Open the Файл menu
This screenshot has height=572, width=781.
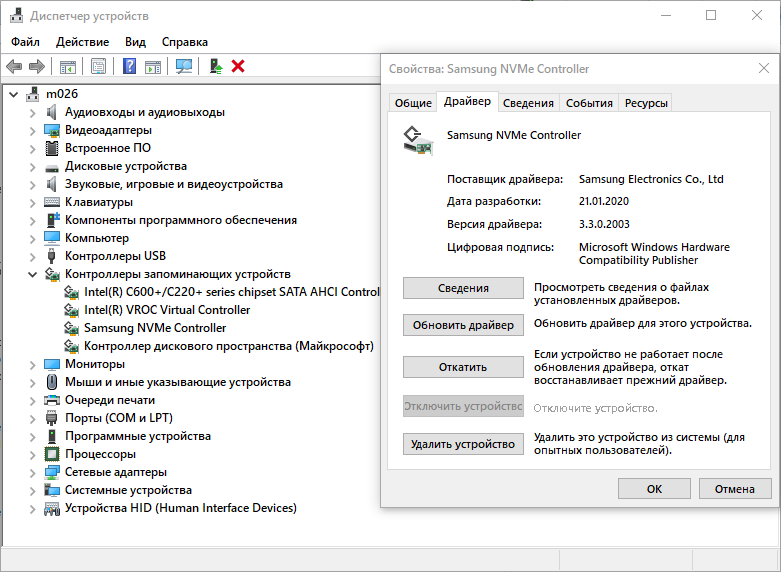[25, 42]
